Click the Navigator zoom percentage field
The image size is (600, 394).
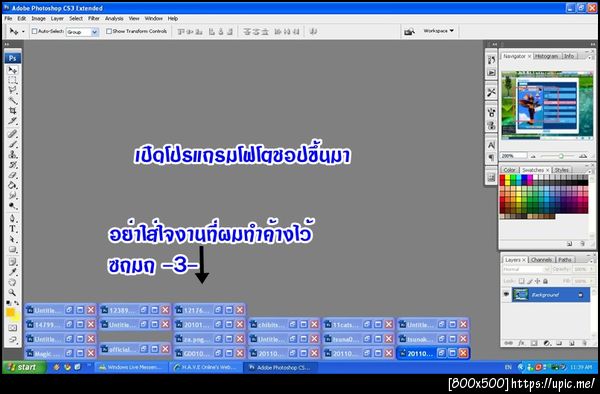click(x=513, y=156)
